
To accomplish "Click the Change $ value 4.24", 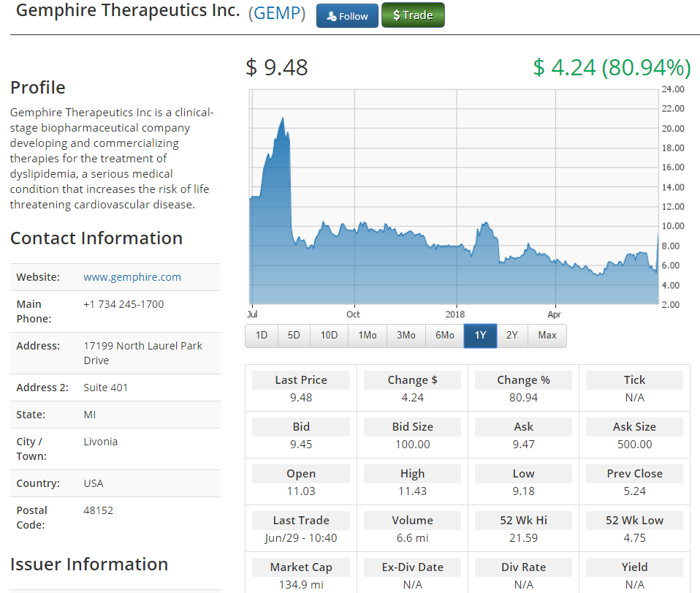I will click(413, 397).
